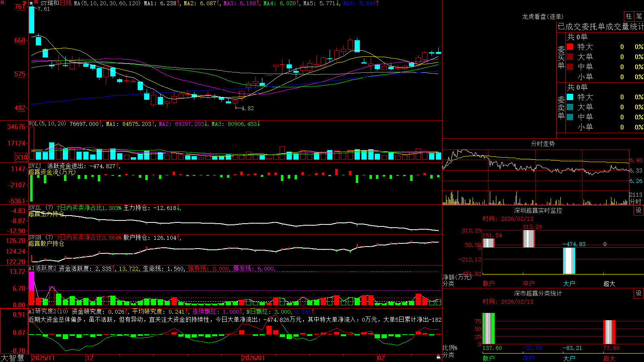Click the 7日内买卖净占比1.303% value
Image resolution: width=644 pixels, height=362 pixels.
tap(89, 208)
